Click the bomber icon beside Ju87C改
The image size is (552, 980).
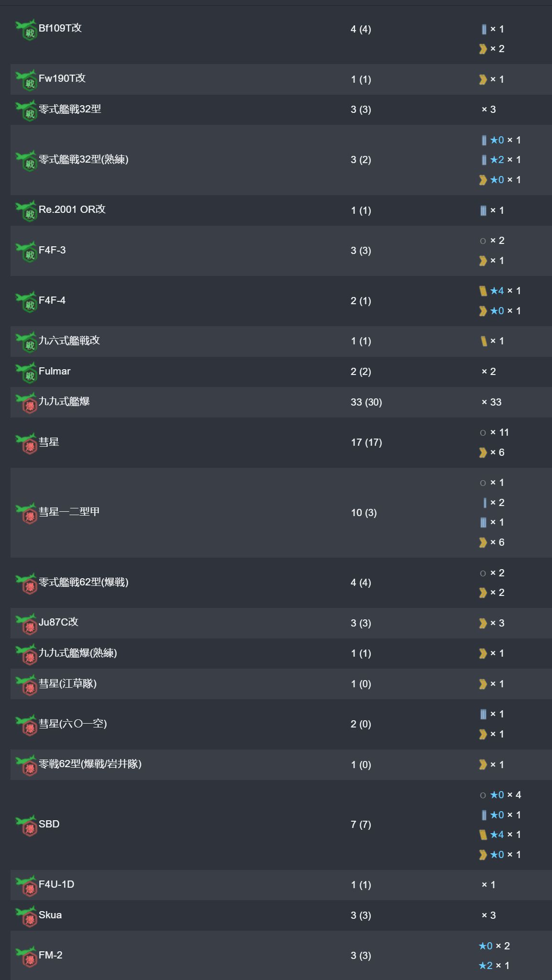(x=26, y=624)
